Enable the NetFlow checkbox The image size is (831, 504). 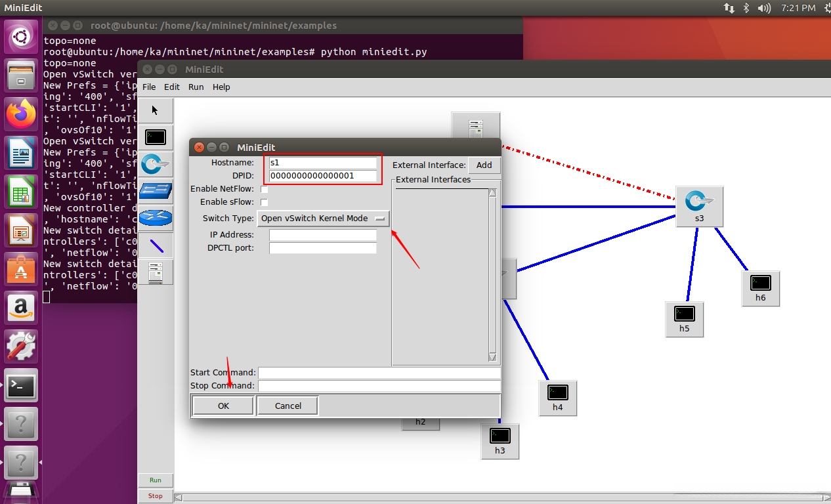click(x=264, y=189)
